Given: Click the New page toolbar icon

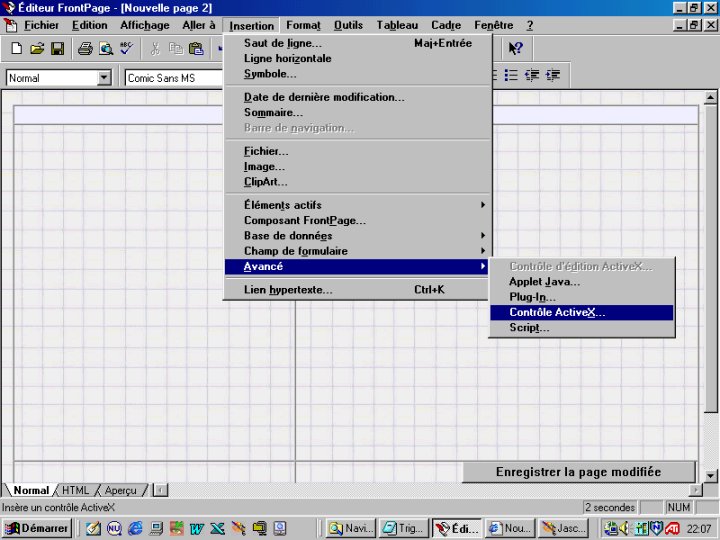Looking at the screenshot, I should point(17,48).
